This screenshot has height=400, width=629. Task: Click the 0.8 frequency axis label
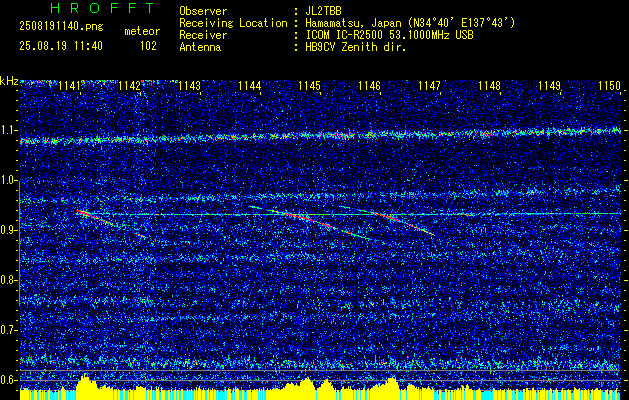point(9,280)
